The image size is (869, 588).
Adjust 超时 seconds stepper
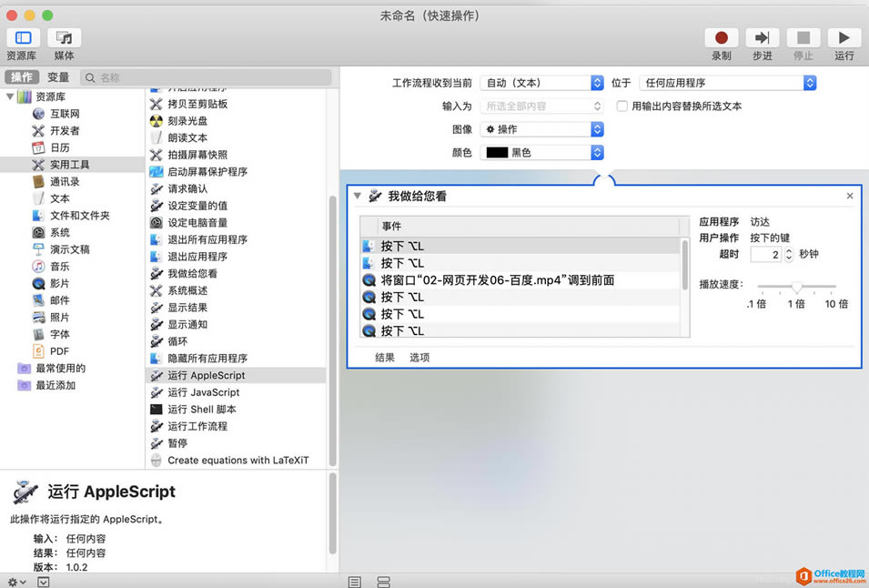click(x=789, y=254)
